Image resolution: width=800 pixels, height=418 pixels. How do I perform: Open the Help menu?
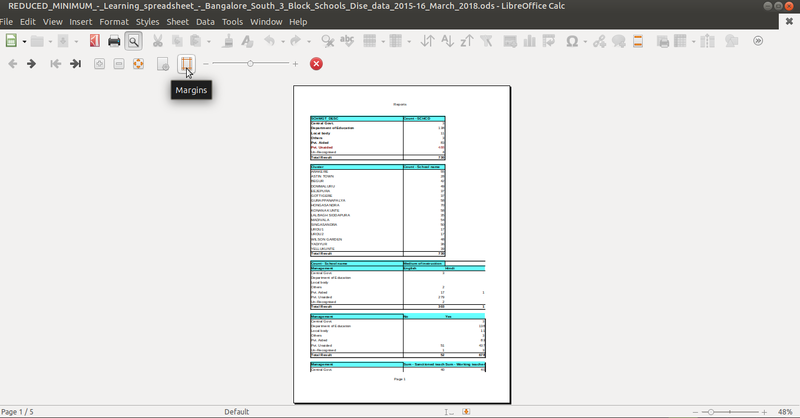tap(298, 22)
